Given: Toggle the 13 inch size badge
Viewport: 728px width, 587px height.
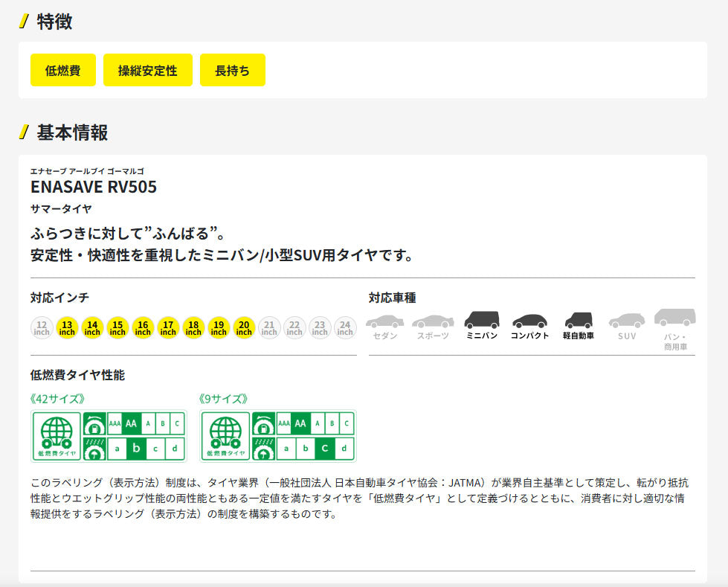Looking at the screenshot, I should click(x=67, y=327).
